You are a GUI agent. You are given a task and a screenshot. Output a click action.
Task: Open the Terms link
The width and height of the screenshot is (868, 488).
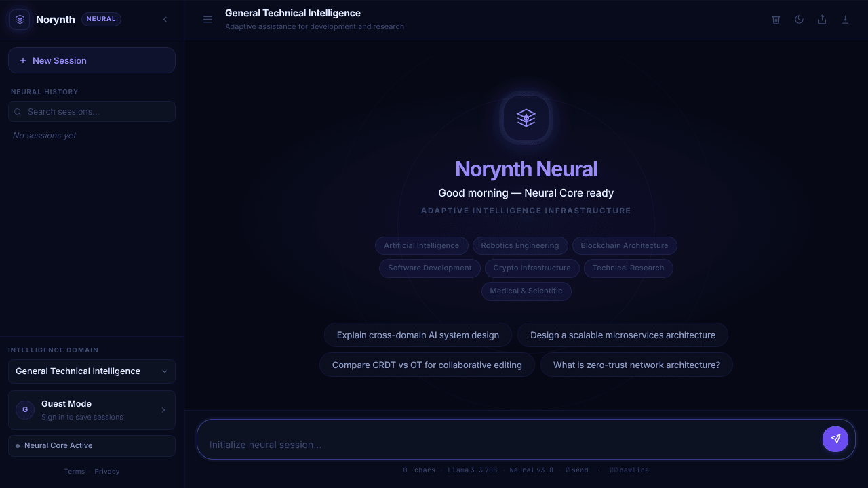click(75, 472)
